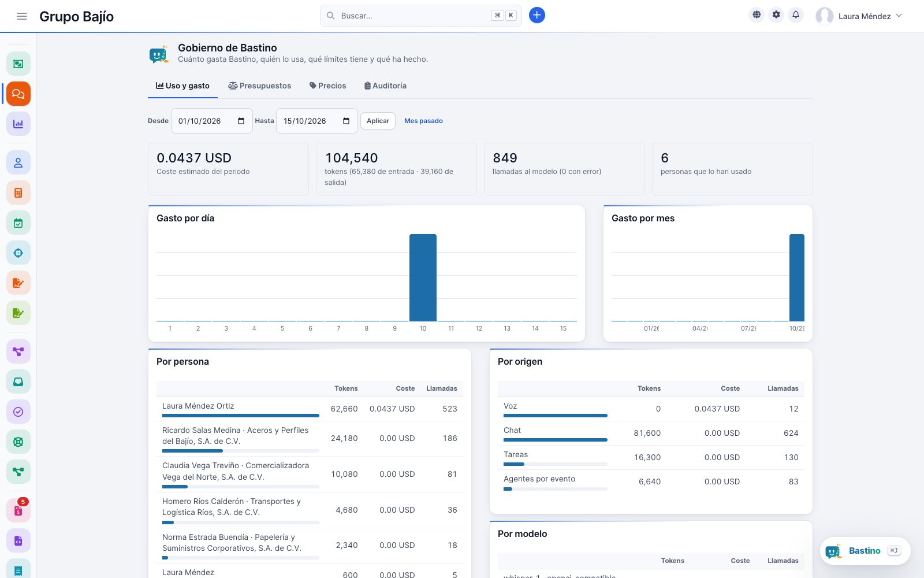Image resolution: width=924 pixels, height=578 pixels.
Task: Open the dashboard panel icon in sidebar
Action: point(18,64)
